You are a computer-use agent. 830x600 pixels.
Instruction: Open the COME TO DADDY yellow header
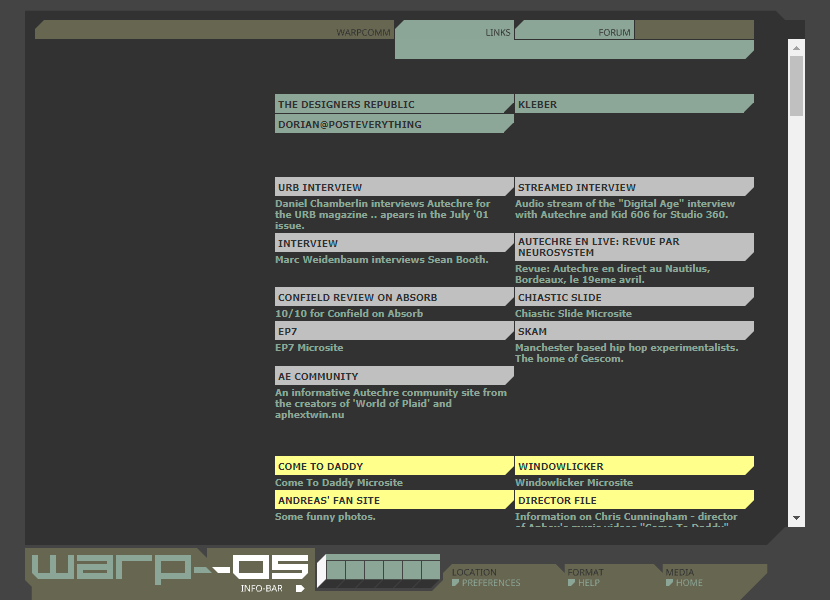click(x=394, y=466)
